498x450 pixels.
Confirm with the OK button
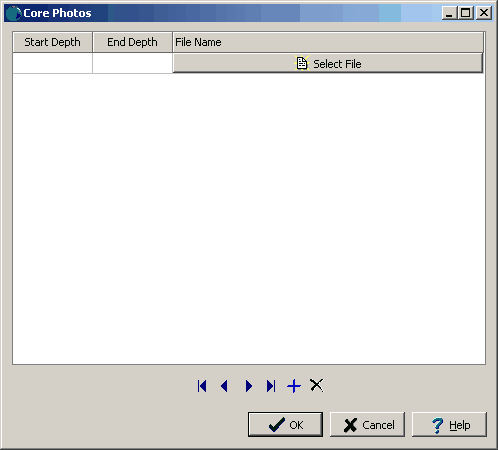285,425
